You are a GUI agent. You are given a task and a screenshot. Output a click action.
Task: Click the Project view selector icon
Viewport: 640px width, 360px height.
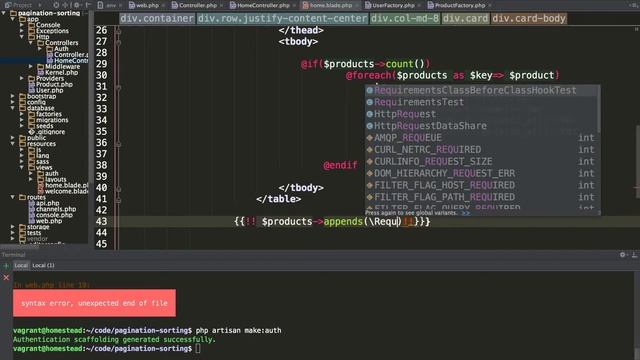8,5
